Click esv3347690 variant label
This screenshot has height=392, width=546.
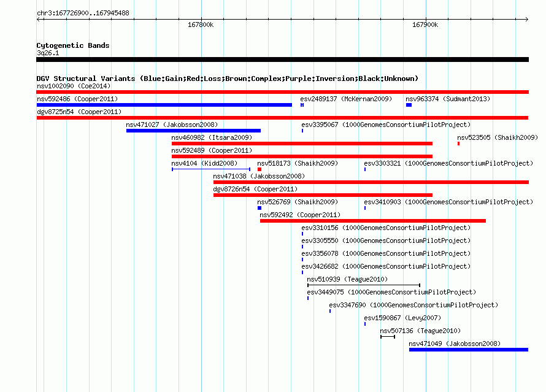413,305
